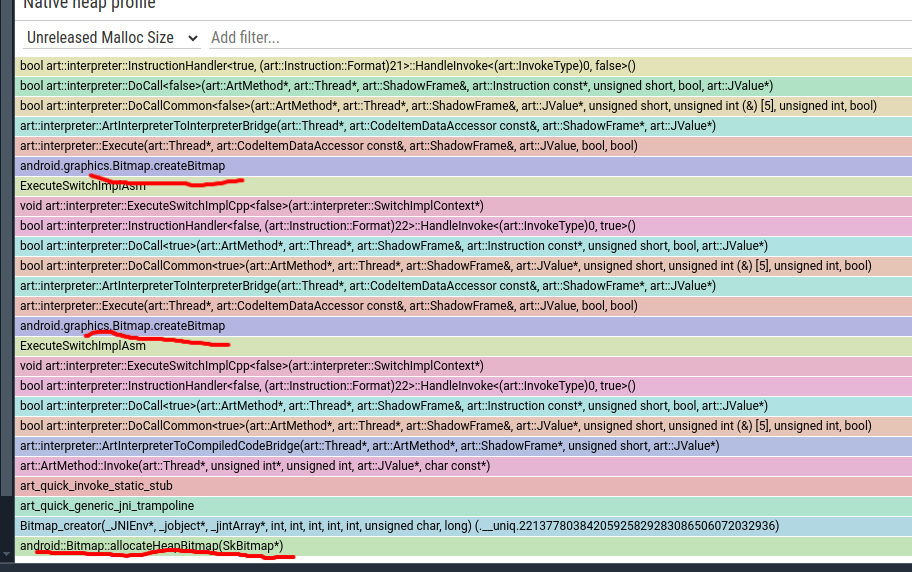912x572 pixels.
Task: Select the ArtInterpreterToCompiledCodeBridge frame
Action: pos(464,446)
